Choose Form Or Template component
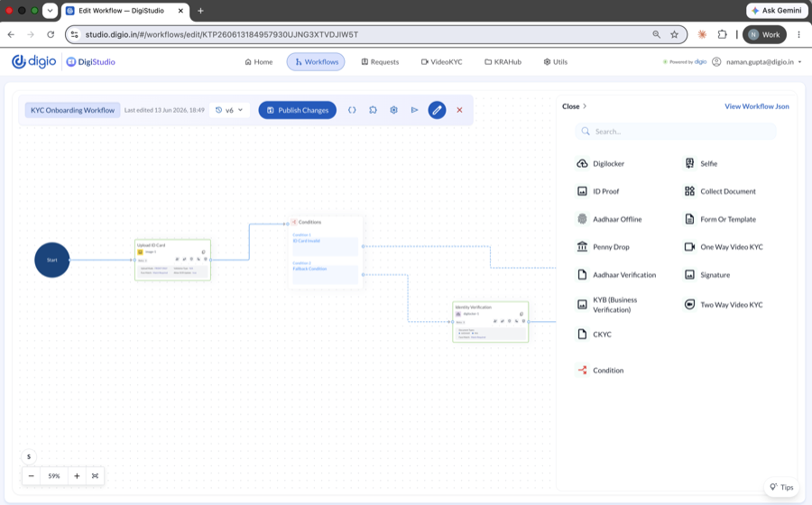The width and height of the screenshot is (812, 505). pyautogui.click(x=720, y=219)
